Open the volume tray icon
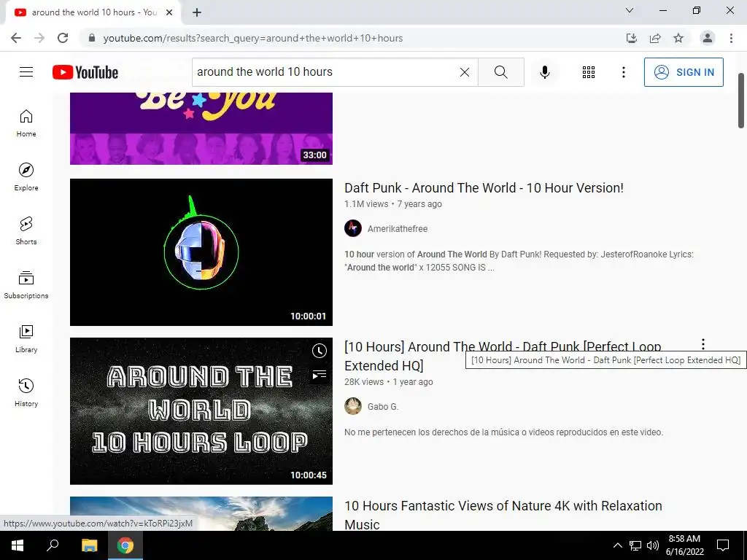747x560 pixels. click(652, 545)
